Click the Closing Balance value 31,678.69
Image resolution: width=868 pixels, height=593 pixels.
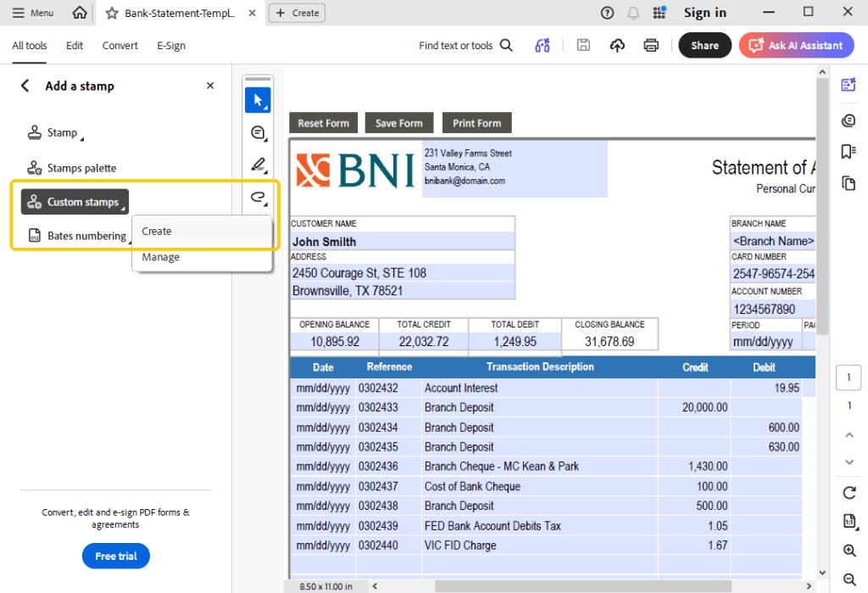tap(609, 341)
